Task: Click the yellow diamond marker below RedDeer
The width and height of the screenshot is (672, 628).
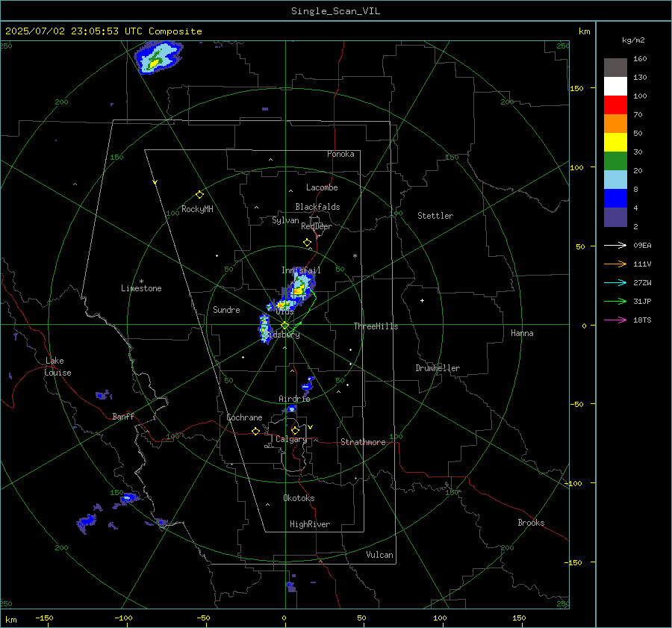Action: (x=308, y=243)
